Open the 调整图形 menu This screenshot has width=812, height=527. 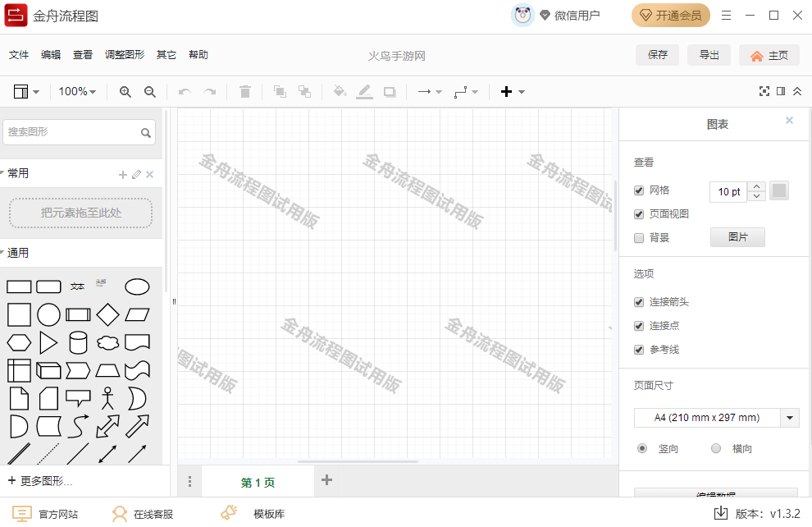pos(125,55)
